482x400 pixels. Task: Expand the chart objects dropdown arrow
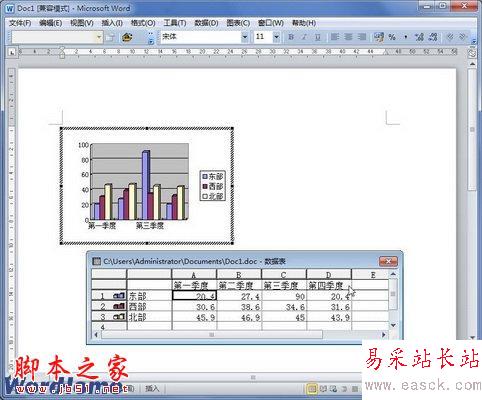(x=99, y=37)
